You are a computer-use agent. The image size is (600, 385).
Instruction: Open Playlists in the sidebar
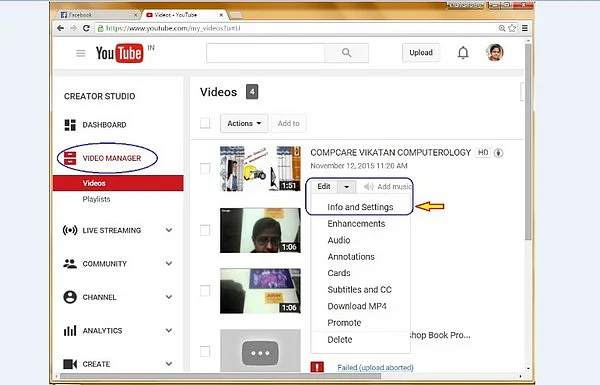(96, 199)
